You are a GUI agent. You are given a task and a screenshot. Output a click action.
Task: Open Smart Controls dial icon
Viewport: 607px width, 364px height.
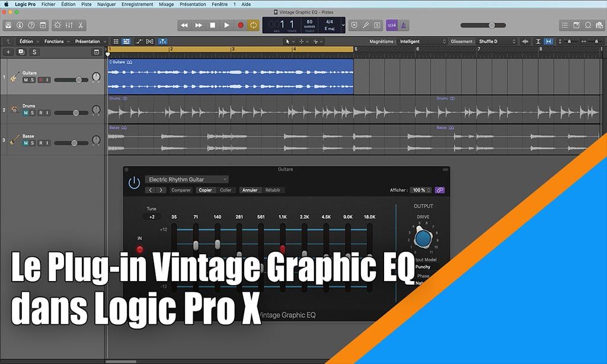click(57, 25)
